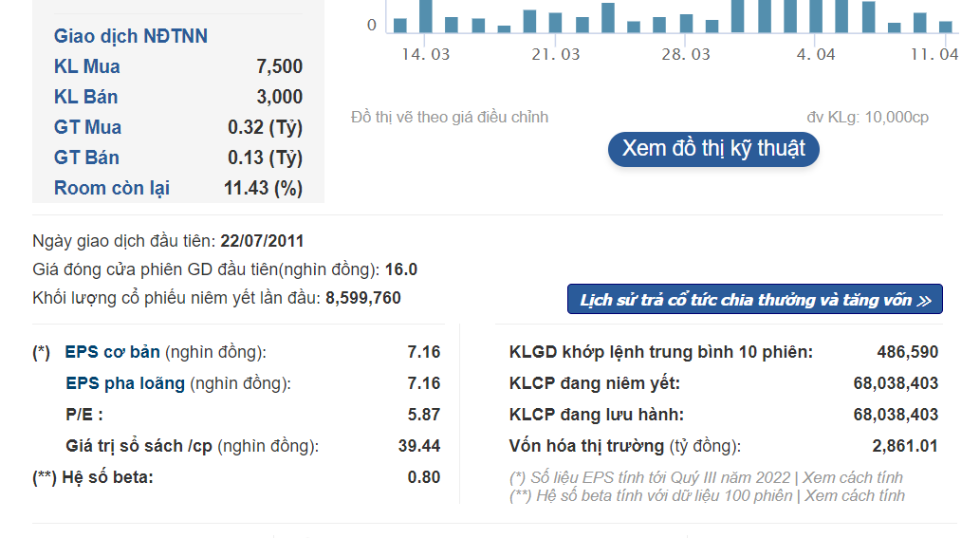The width and height of the screenshot is (980, 538).
Task: Click the 'đv KLg: 10,000cp' unit note
Action: [x=867, y=117]
